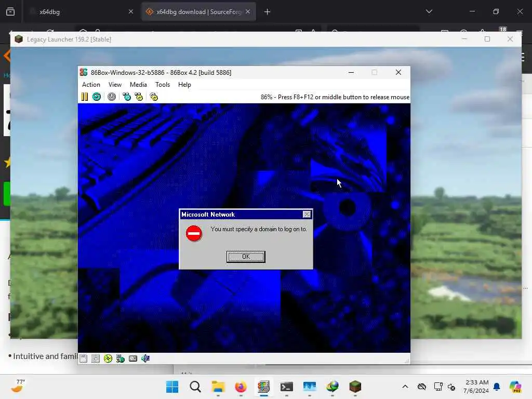Close the Microsoft Network error dialog
The image size is (532, 399).
point(307,215)
